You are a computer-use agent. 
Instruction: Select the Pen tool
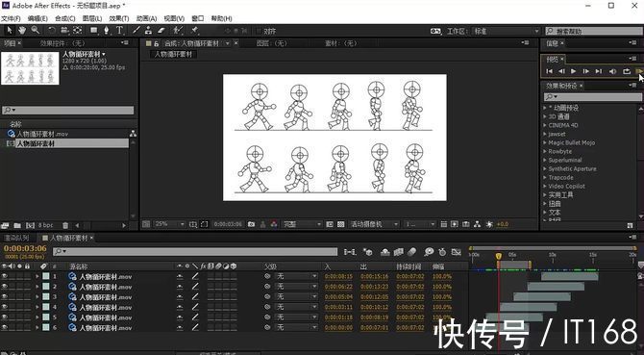107,31
